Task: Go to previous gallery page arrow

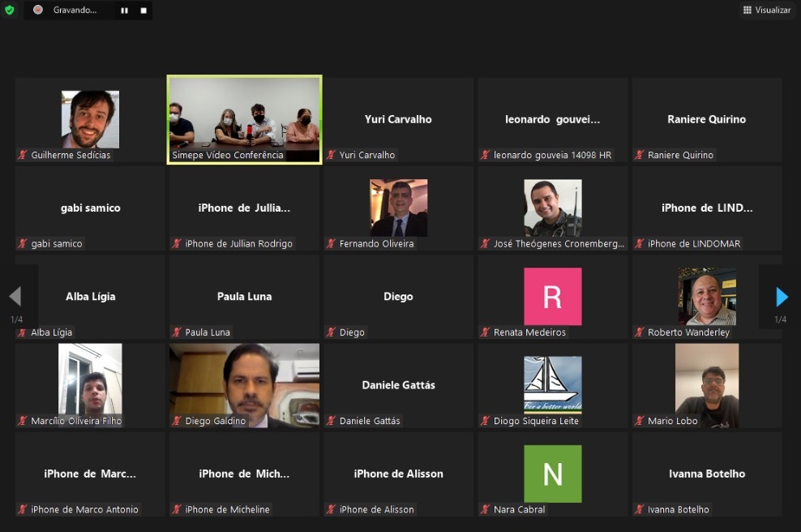Action: [15, 297]
